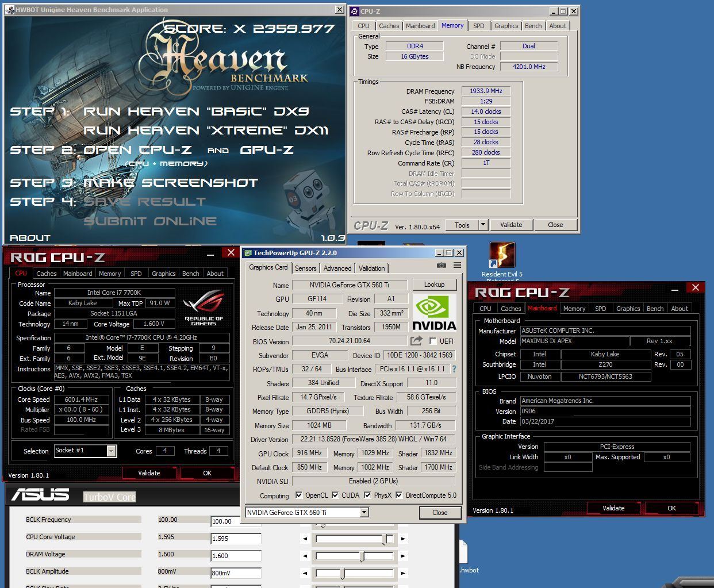Click the HWBOT Heaven title bar icon
Viewport: 714px width, 588px height.
(x=9, y=10)
